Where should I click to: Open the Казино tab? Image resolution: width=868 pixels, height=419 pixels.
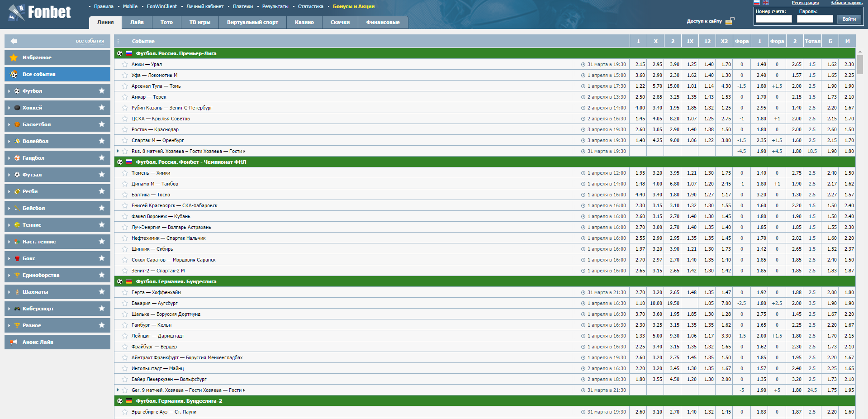coord(304,22)
